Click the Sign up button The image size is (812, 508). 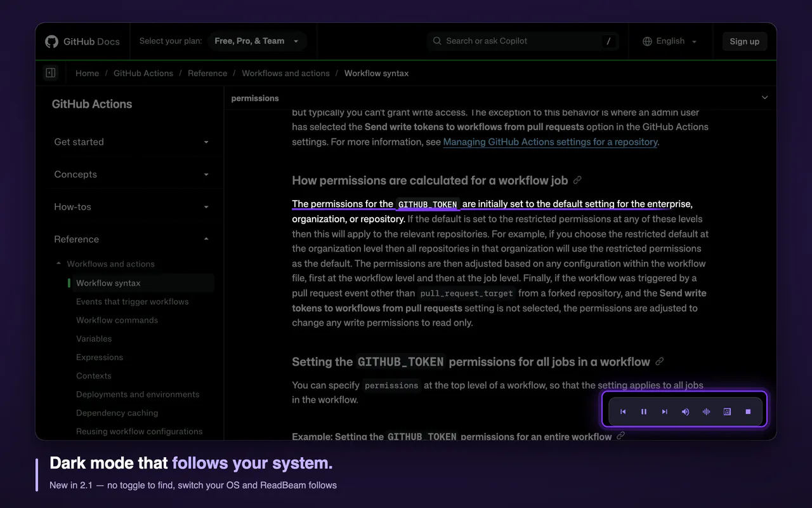click(745, 41)
